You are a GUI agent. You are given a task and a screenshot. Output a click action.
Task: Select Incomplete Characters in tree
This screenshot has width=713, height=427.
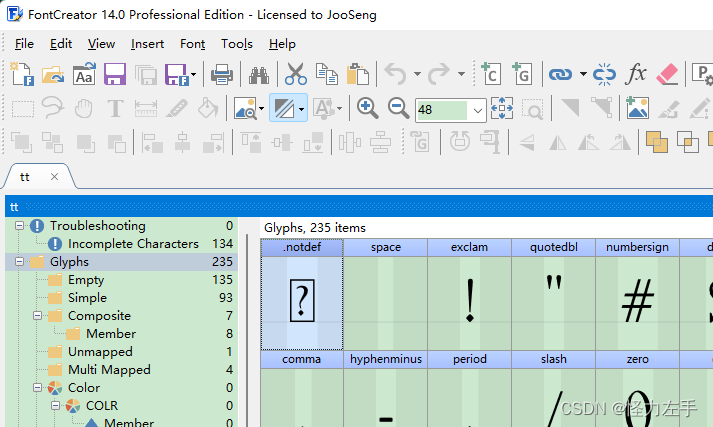(133, 244)
